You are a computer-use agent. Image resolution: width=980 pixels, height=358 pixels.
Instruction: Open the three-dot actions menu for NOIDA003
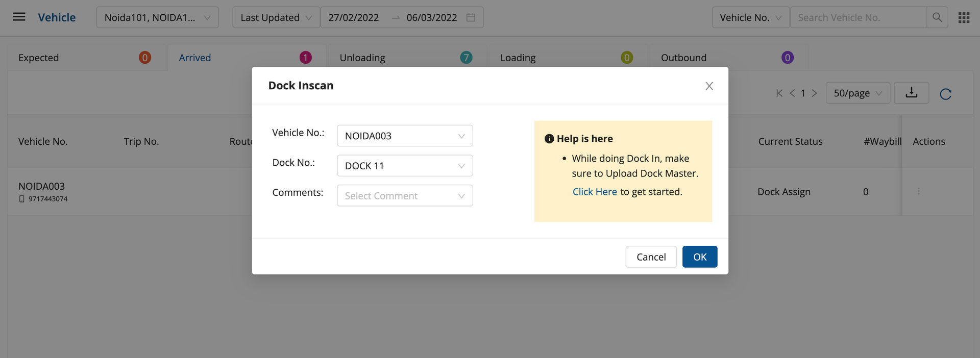click(x=918, y=191)
